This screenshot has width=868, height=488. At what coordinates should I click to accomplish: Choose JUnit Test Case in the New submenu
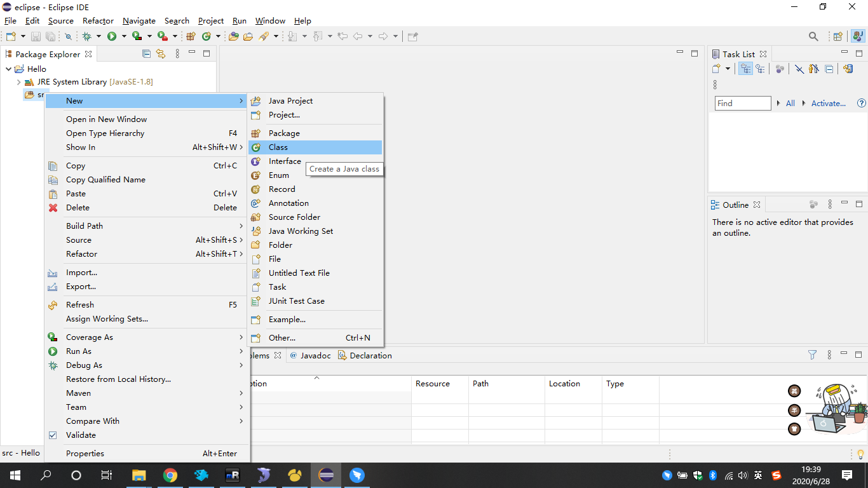point(315,301)
